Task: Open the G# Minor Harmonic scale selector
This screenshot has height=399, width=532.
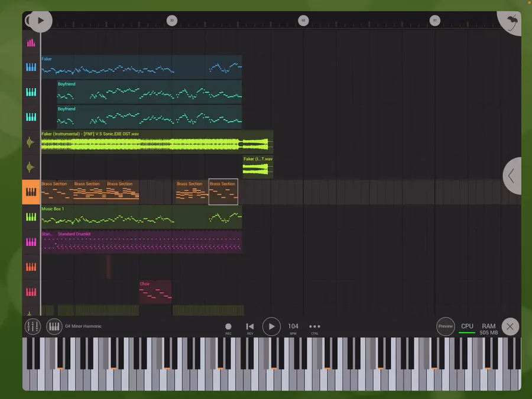Action: tap(83, 326)
